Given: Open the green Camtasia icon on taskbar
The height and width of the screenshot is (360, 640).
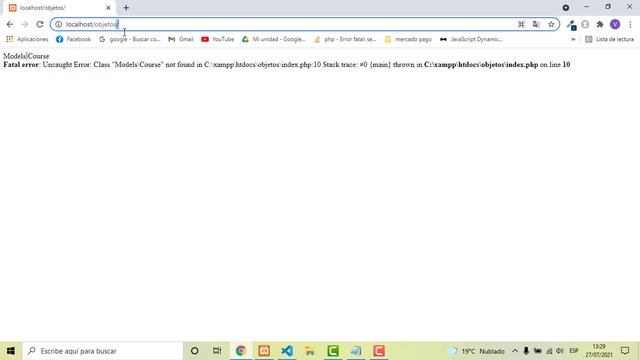Looking at the screenshot, I should [333, 351].
